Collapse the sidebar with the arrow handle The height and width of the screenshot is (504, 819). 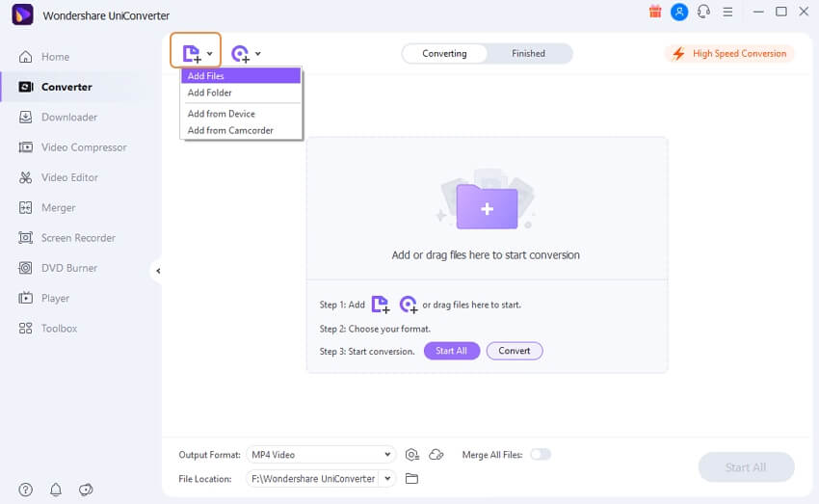157,271
